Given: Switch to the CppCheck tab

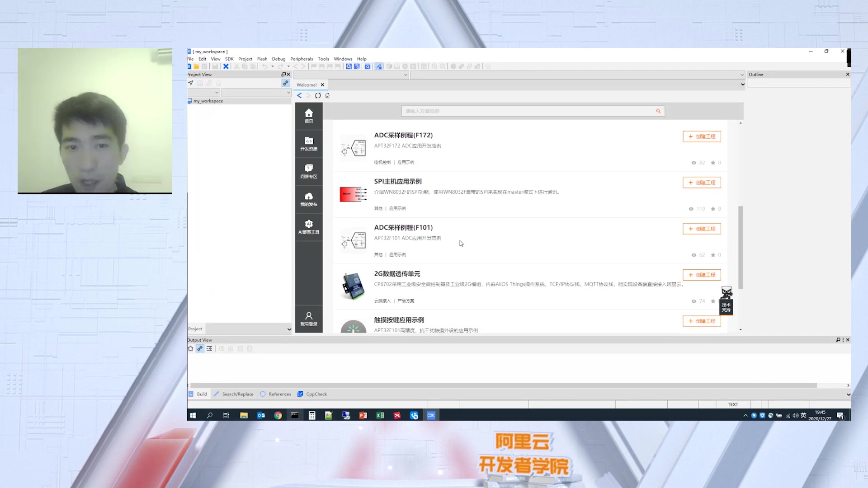Looking at the screenshot, I should pos(312,394).
